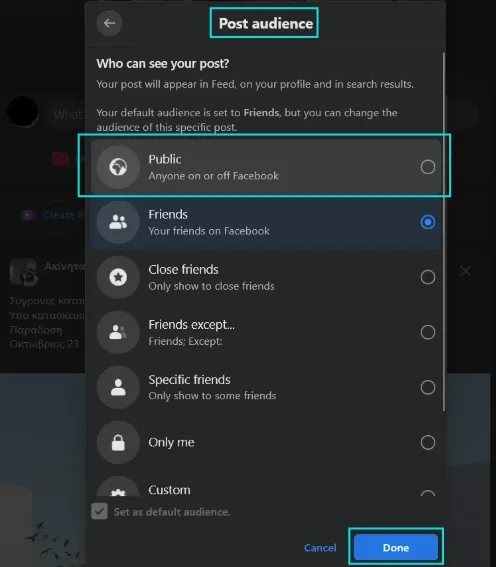Click the 'Post audience' dialog title
The image size is (496, 567).
(266, 24)
